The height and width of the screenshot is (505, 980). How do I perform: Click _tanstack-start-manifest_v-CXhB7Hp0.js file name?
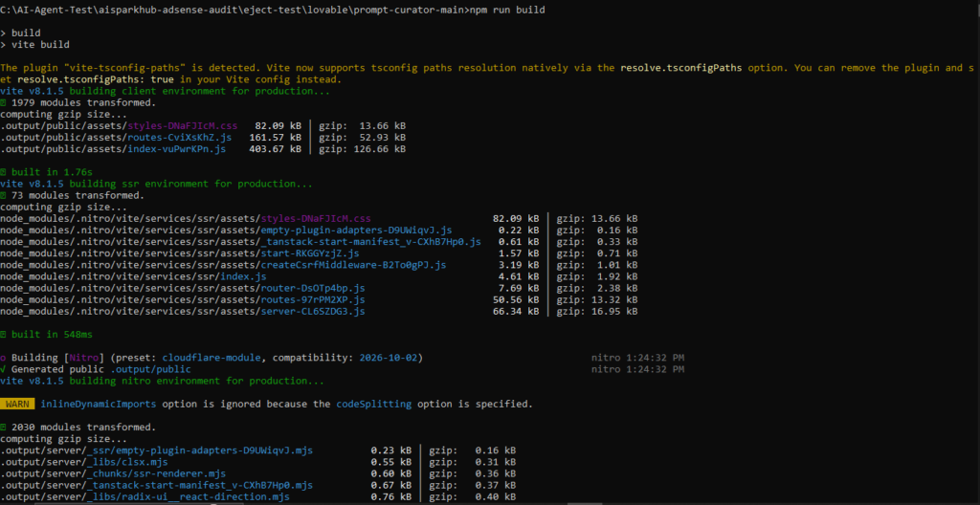coord(370,242)
